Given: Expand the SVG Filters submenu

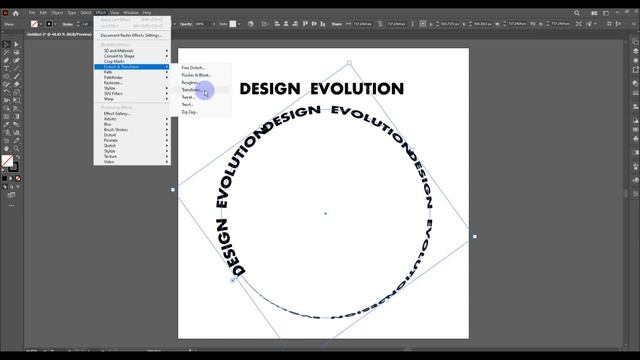Looking at the screenshot, I should tap(132, 93).
